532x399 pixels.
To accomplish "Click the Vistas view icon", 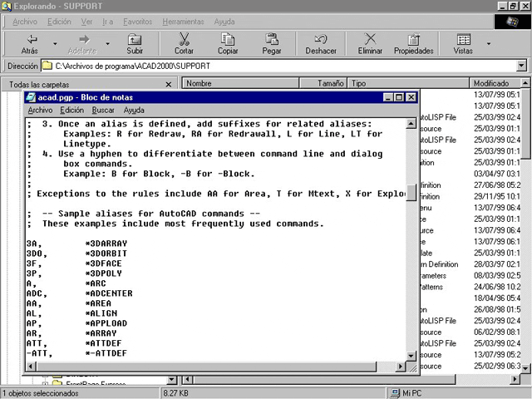I will click(463, 39).
